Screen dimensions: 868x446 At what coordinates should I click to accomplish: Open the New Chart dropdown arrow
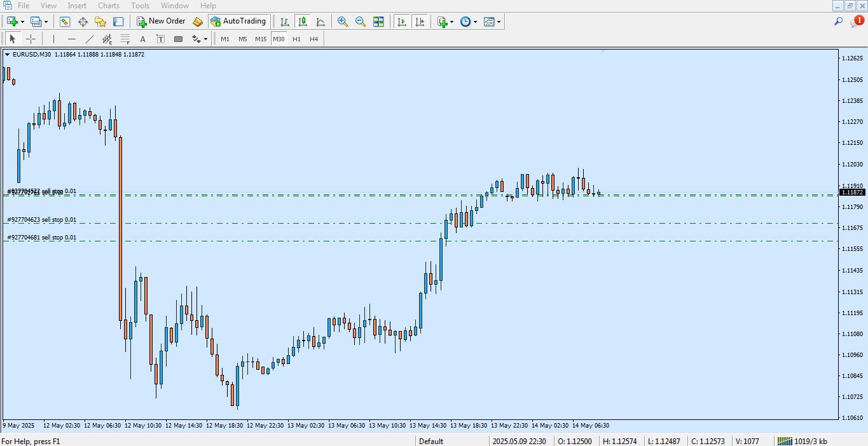click(x=22, y=22)
